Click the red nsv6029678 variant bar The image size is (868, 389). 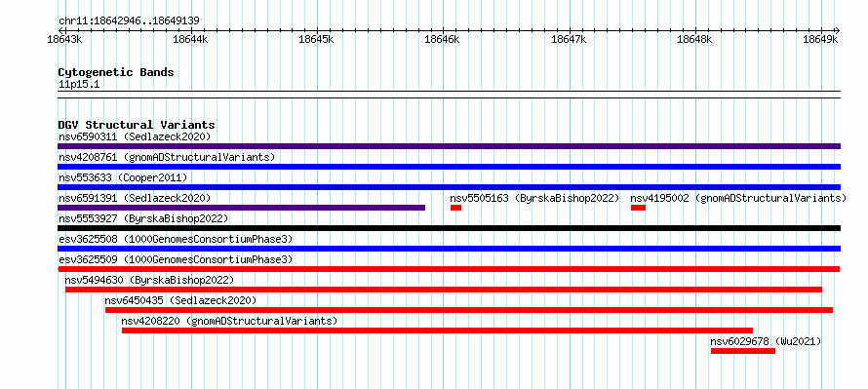[x=743, y=351]
